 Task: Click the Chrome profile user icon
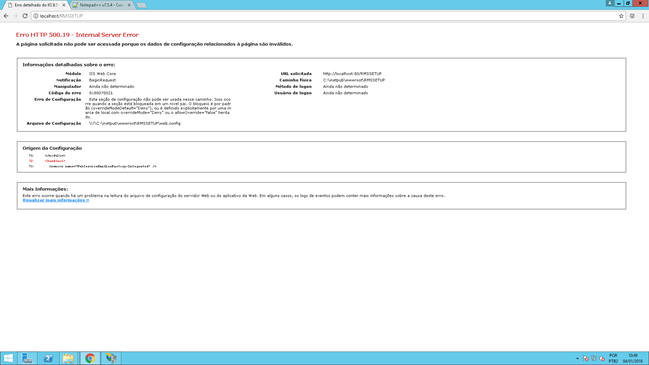tap(610, 3)
